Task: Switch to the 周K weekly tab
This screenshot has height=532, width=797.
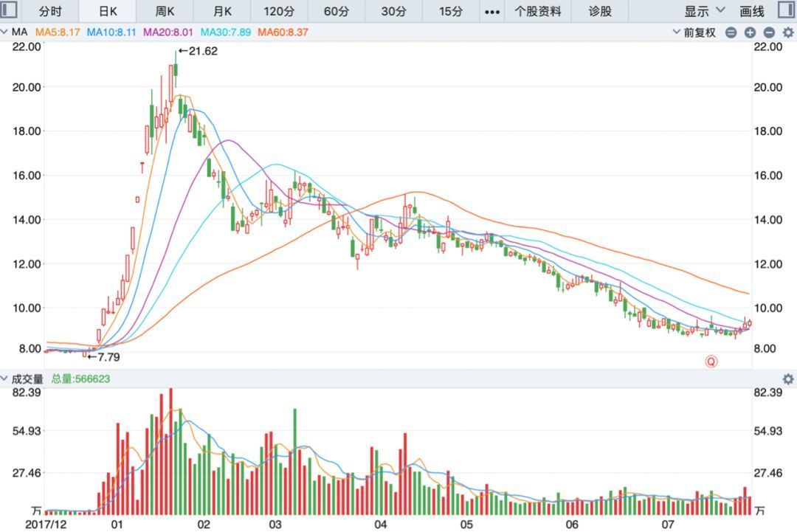Action: [165, 11]
